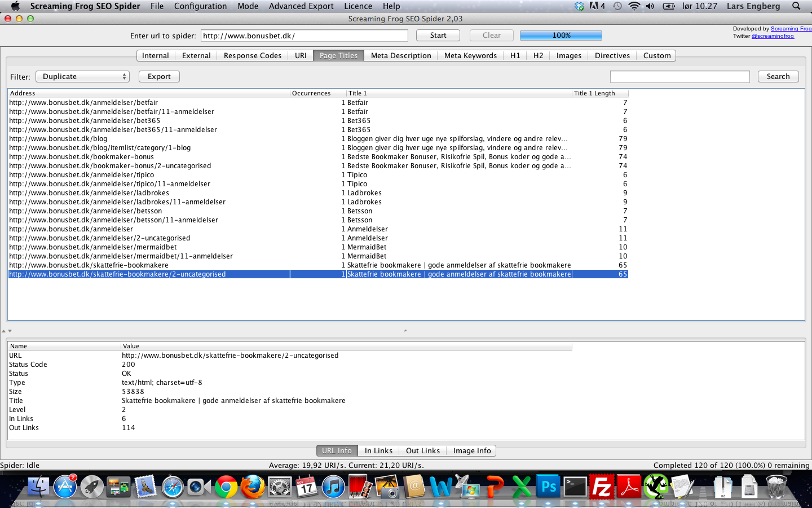This screenshot has width=812, height=508.
Task: Open the Image Info bottom tab
Action: coord(472,450)
